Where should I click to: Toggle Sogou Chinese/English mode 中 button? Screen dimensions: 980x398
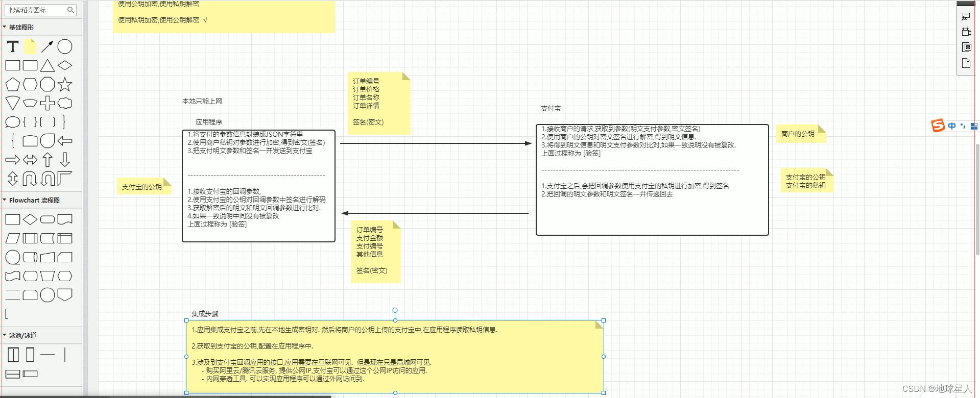tap(952, 126)
